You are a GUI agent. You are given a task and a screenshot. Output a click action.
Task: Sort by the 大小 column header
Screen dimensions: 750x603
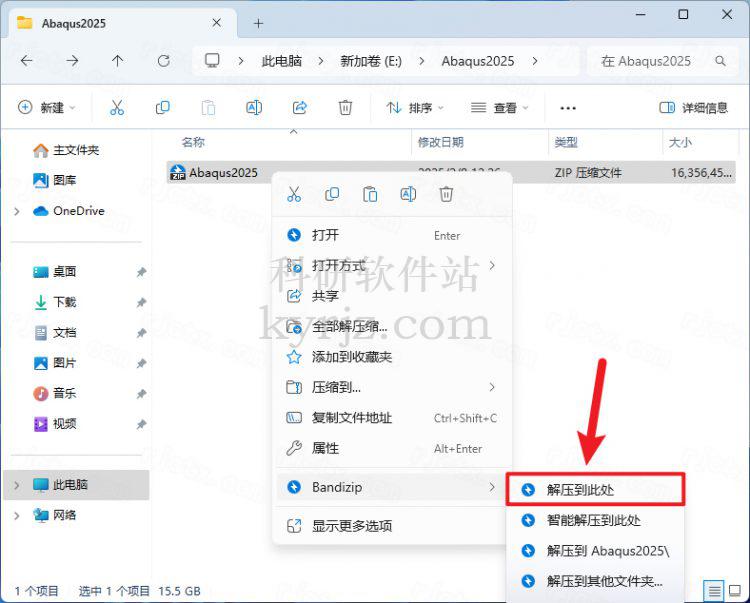(680, 142)
